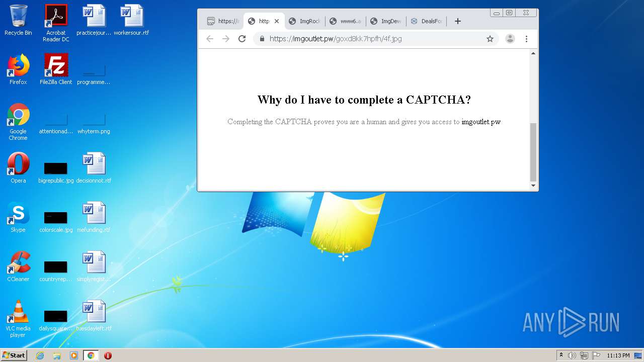Launch Skype desktop shortcut
The width and height of the screenshot is (644, 362).
[x=18, y=217]
